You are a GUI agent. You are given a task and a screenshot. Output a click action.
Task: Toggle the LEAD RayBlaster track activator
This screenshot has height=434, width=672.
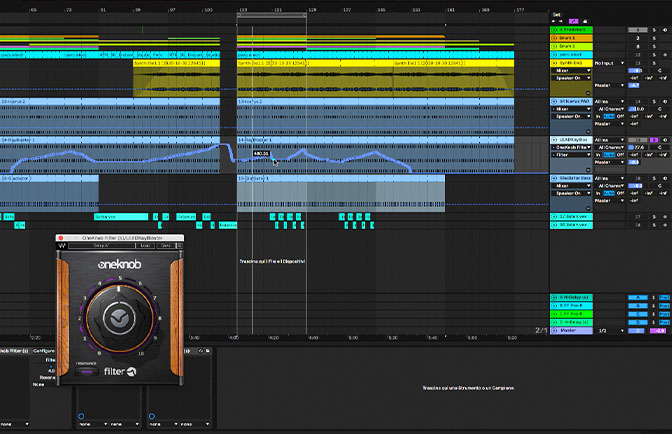638,140
